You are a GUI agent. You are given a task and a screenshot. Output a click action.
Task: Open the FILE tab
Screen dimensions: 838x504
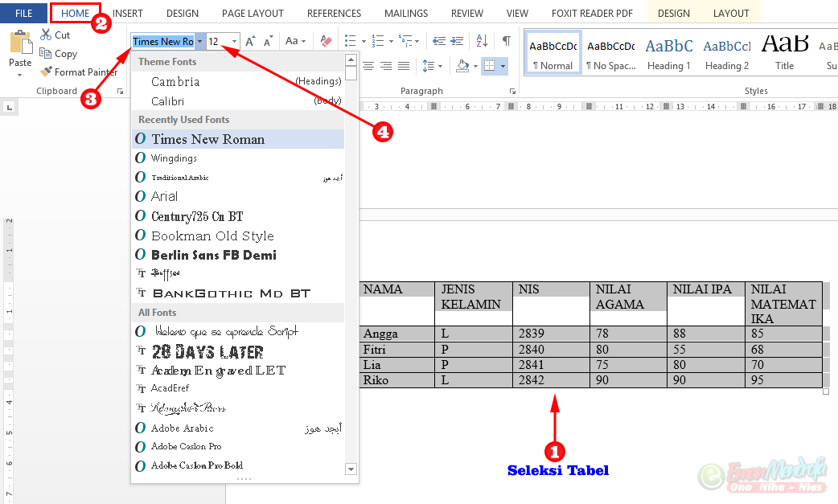(23, 14)
